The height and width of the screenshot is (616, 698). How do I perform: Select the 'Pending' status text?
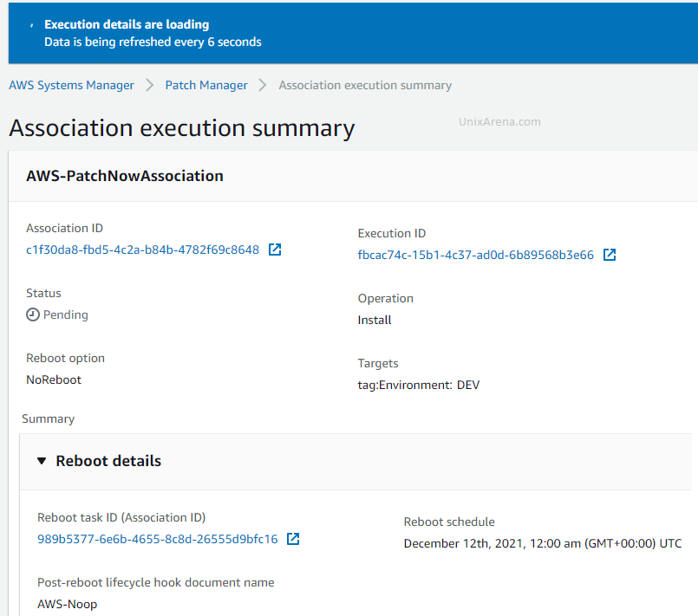click(65, 314)
